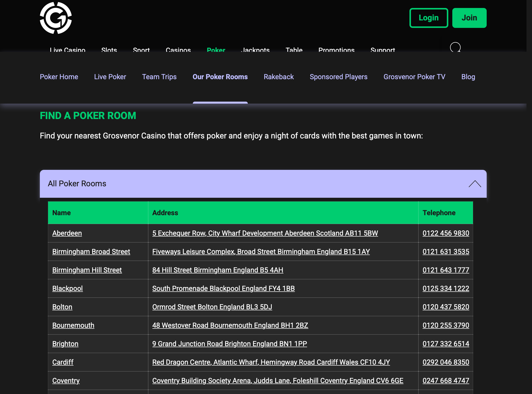The width and height of the screenshot is (532, 394).
Task: Open Promotions in main menu
Action: click(x=336, y=49)
